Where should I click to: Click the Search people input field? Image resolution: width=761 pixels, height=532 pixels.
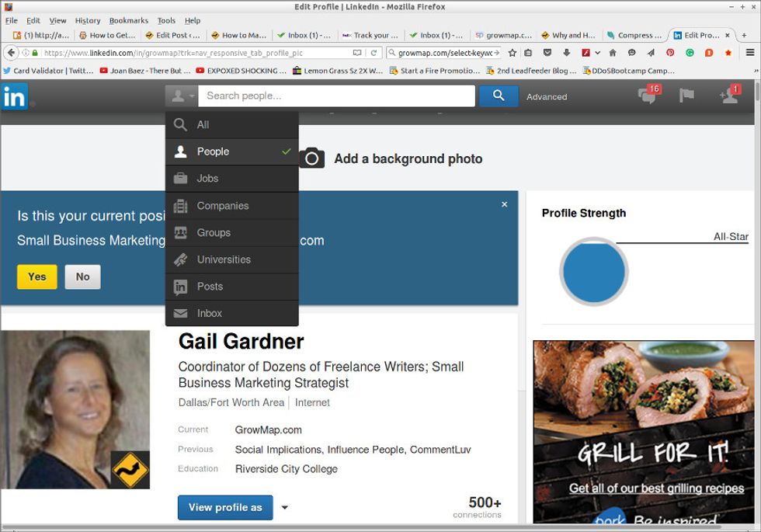[x=336, y=96]
